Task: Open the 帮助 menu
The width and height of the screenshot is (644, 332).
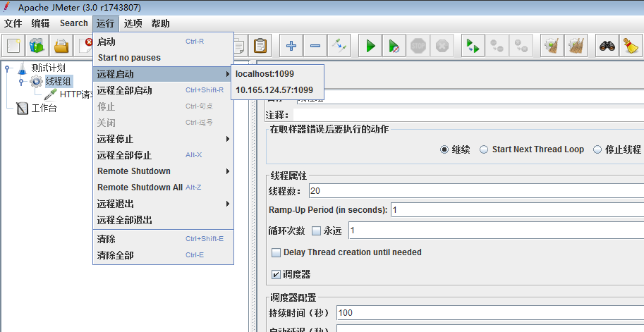Action: tap(160, 23)
